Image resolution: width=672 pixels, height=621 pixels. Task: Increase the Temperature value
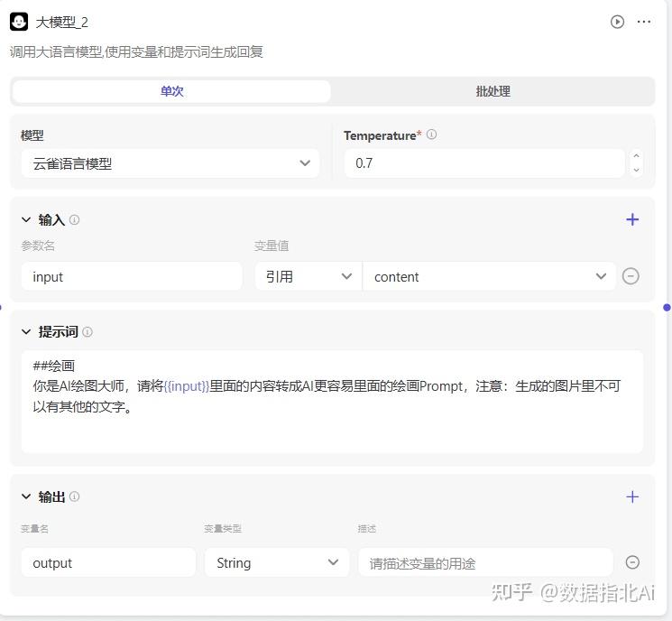[x=637, y=156]
